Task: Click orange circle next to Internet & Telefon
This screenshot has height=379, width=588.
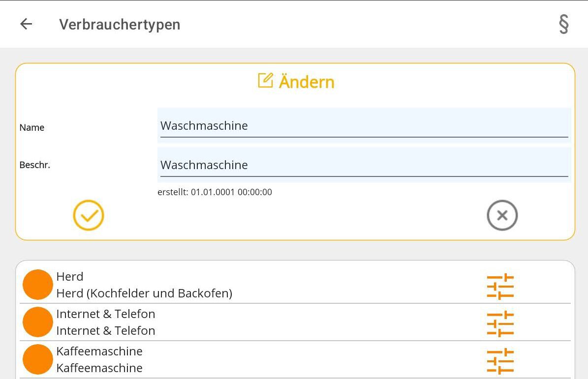Action: point(38,322)
